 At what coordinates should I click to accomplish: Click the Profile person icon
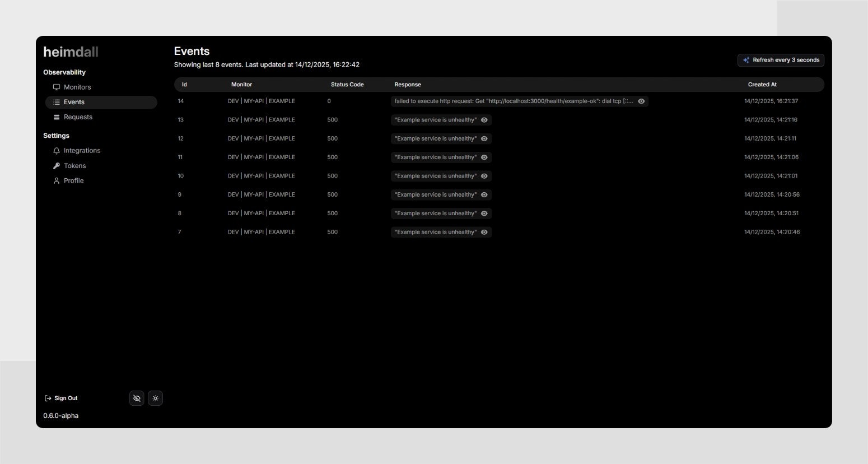pyautogui.click(x=57, y=180)
